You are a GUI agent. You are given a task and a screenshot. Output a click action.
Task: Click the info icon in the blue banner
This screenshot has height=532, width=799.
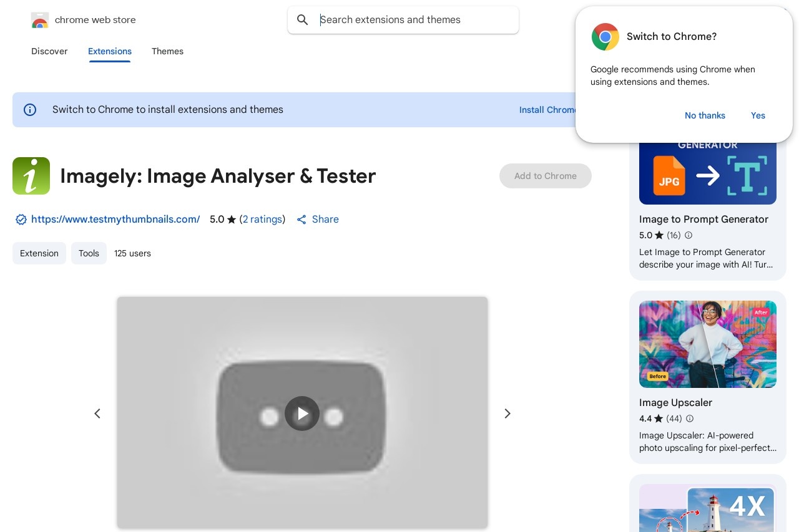(x=30, y=110)
